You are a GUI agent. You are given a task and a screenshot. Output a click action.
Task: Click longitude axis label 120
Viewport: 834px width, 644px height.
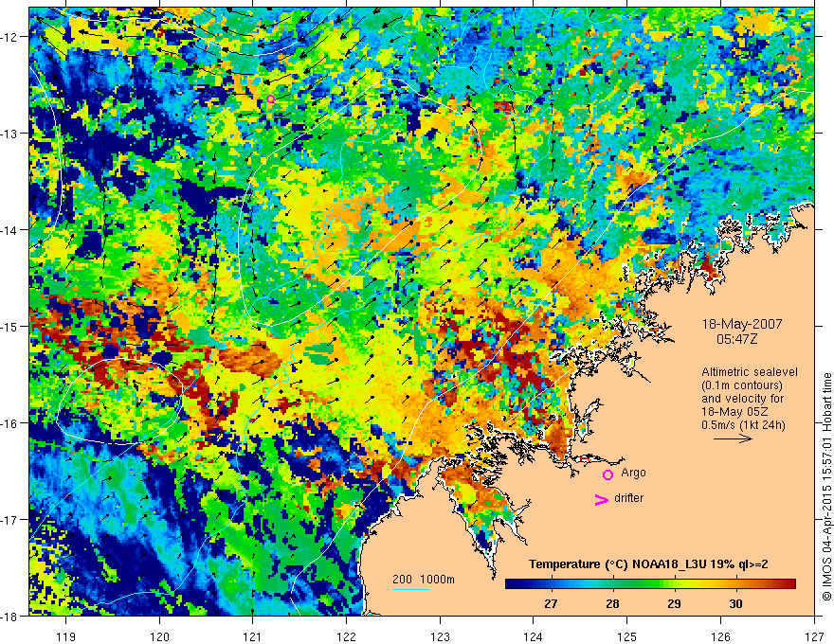point(159,636)
